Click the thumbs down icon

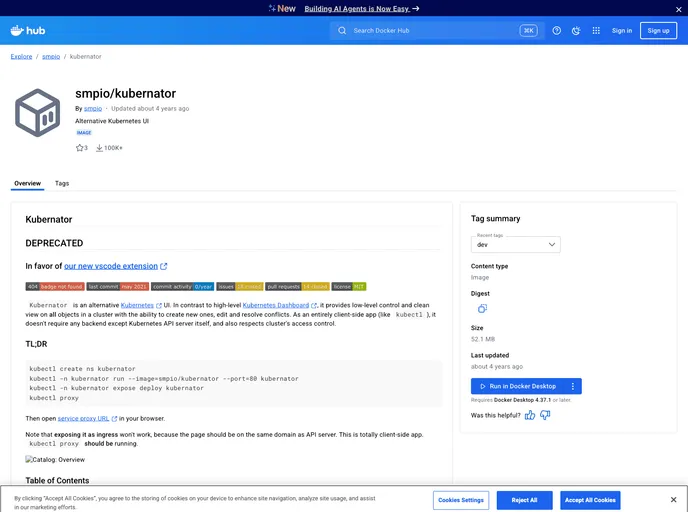click(x=545, y=415)
